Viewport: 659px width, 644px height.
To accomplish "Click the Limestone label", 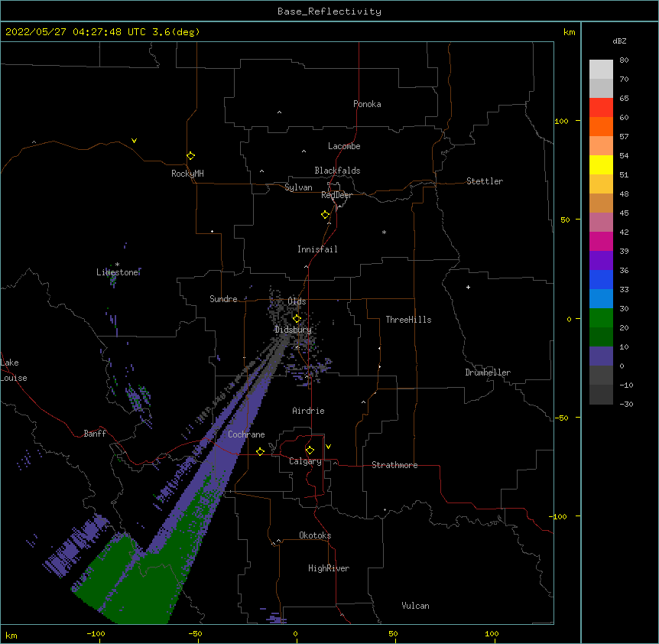I will tap(117, 272).
